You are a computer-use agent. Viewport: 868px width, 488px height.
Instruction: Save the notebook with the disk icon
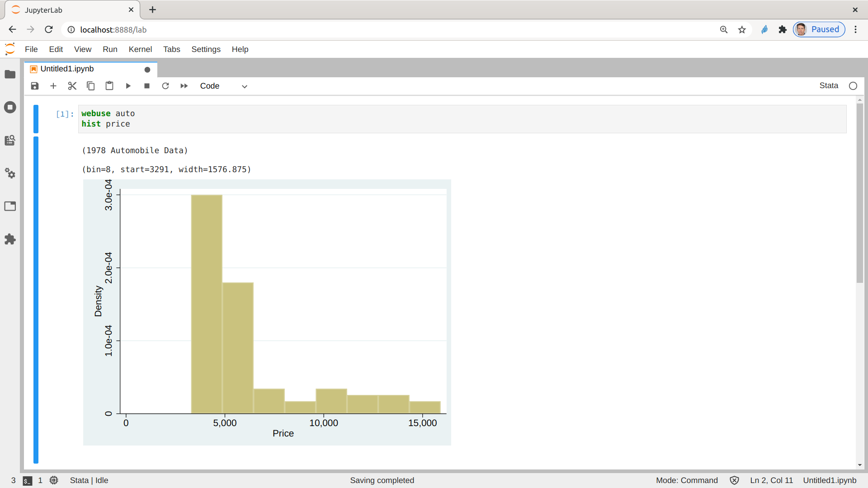pos(35,86)
